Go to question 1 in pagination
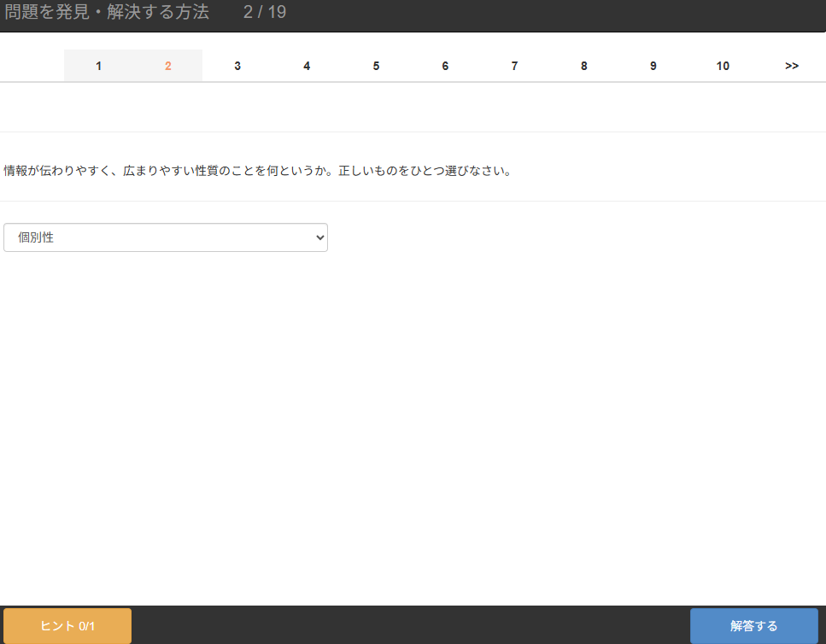 pyautogui.click(x=99, y=66)
